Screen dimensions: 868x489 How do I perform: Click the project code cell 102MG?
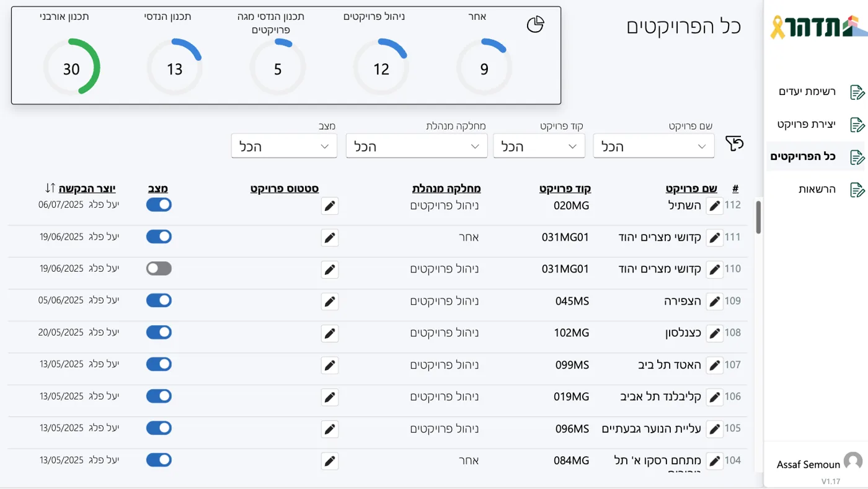click(572, 333)
